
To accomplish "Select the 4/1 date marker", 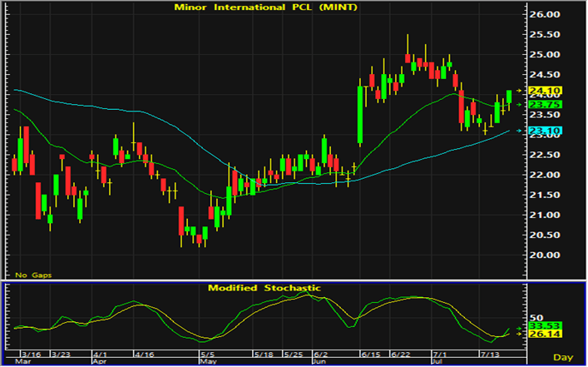I will coord(101,355).
